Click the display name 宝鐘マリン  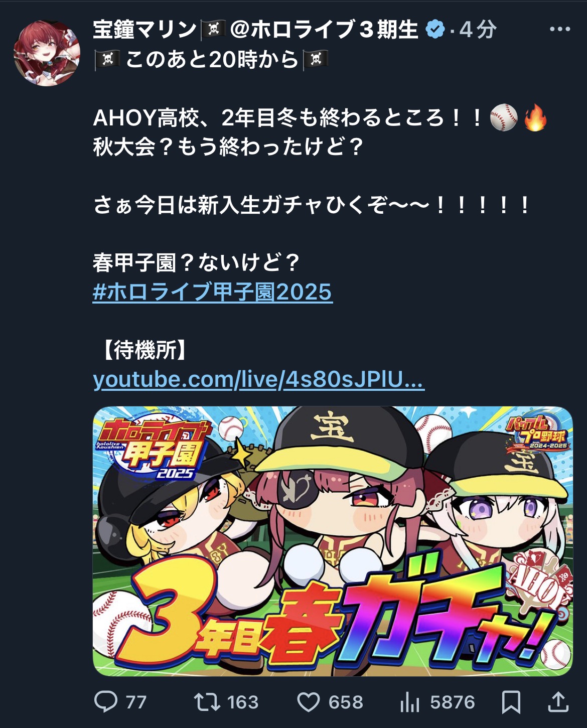pyautogui.click(x=145, y=30)
